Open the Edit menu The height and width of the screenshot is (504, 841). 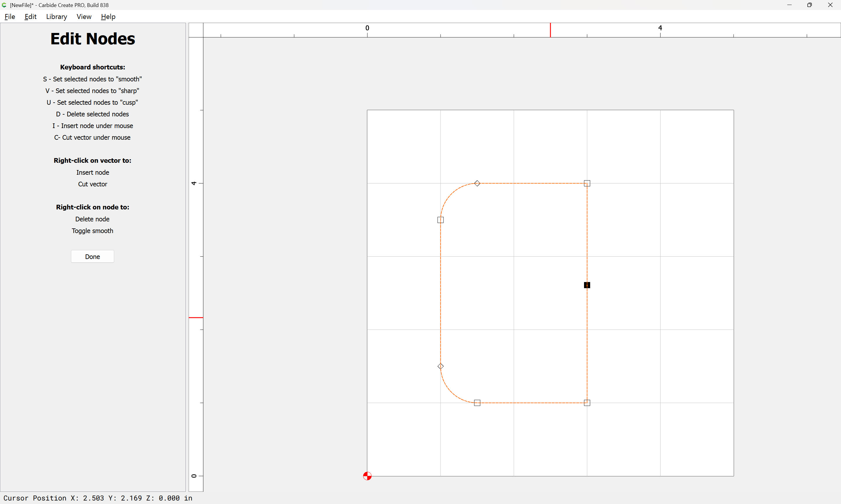pyautogui.click(x=30, y=17)
